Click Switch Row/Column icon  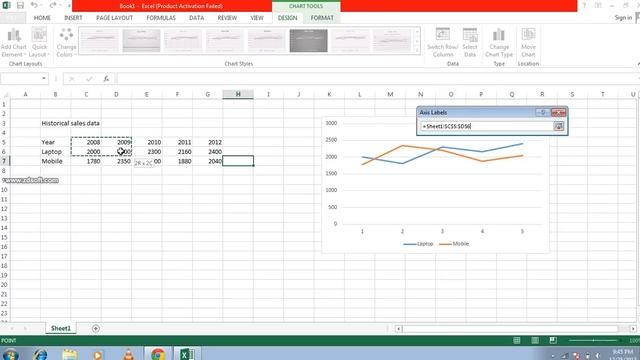pos(443,43)
